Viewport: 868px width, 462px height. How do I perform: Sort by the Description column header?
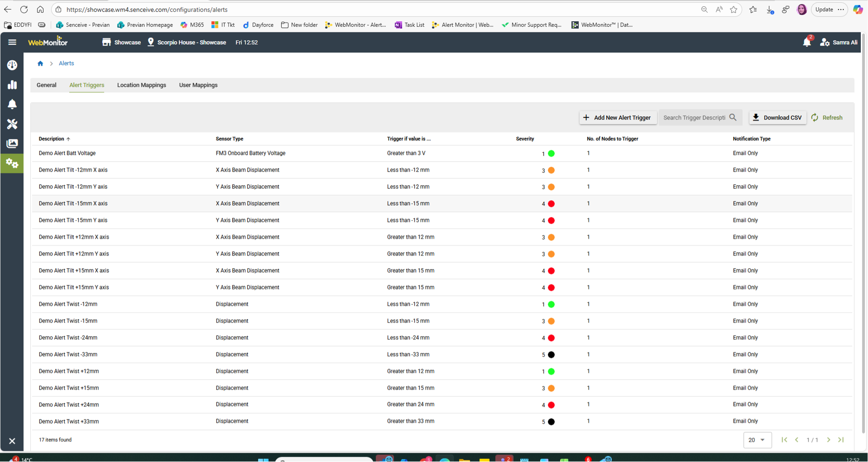click(x=52, y=139)
